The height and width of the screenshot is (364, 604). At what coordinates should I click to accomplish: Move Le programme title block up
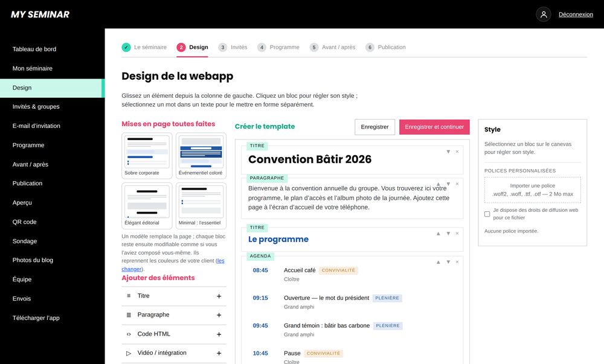[439, 234]
